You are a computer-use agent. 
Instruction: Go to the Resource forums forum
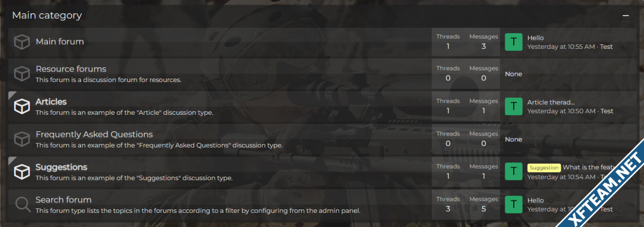tap(71, 69)
